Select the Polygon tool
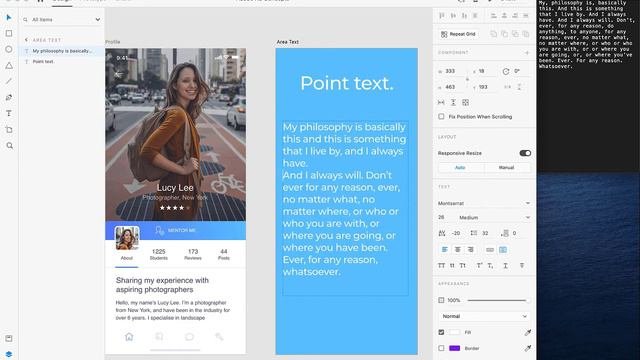640x360 pixels. click(9, 65)
